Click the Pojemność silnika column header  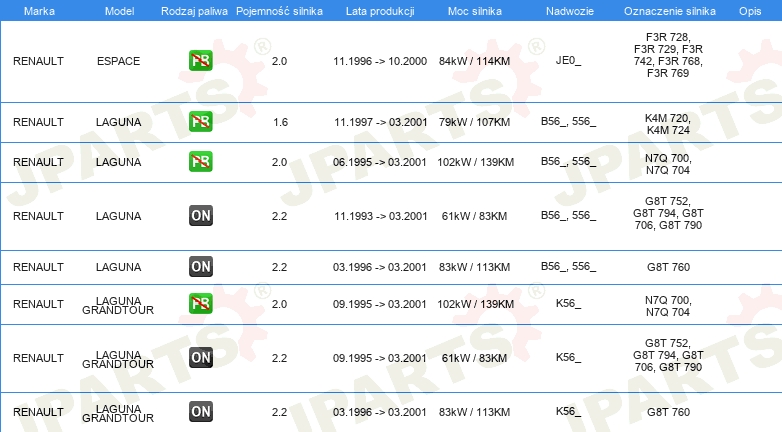pos(279,11)
